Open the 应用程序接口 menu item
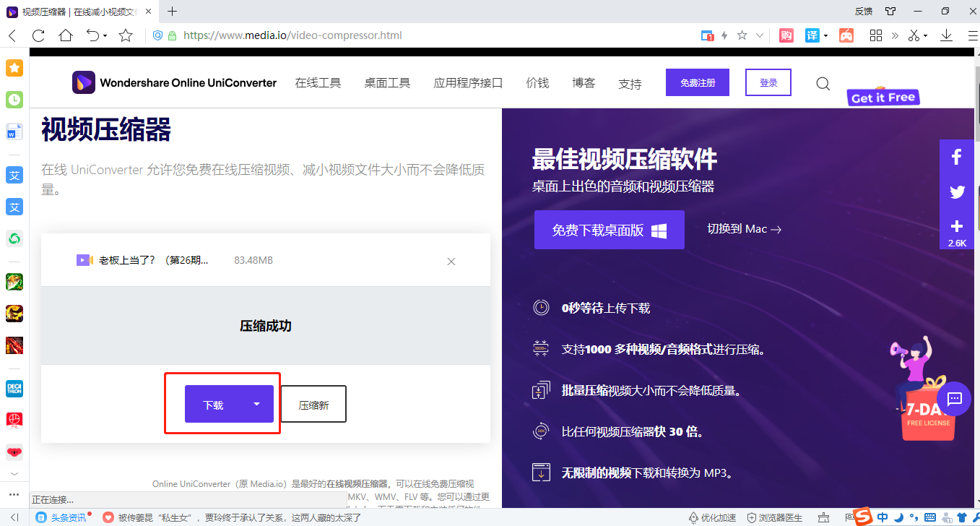Viewport: 980px width, 526px height. point(468,83)
